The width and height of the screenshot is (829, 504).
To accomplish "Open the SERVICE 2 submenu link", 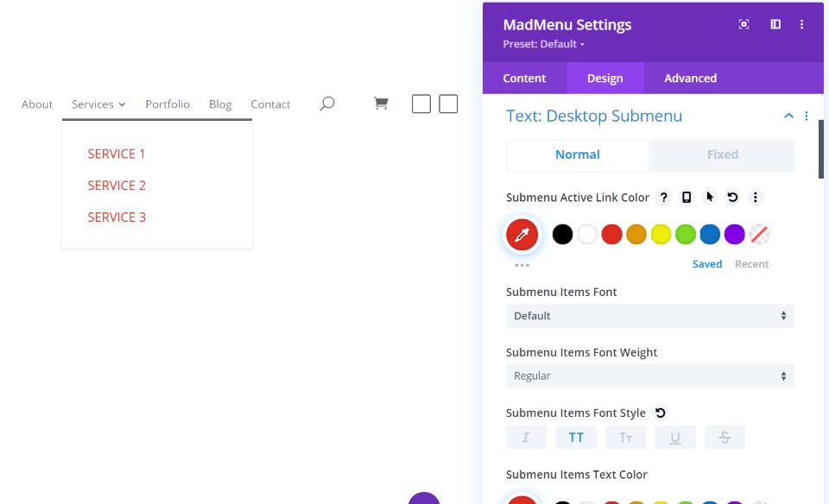I will point(117,186).
